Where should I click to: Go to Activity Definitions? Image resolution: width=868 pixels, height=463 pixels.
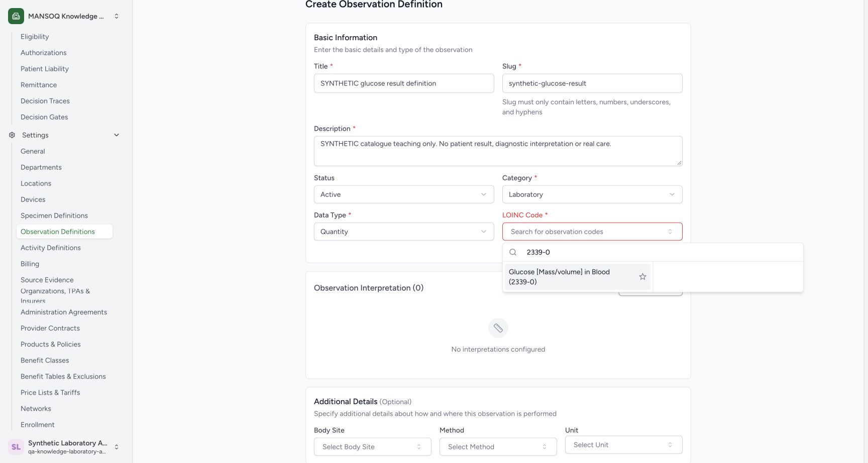(x=51, y=248)
